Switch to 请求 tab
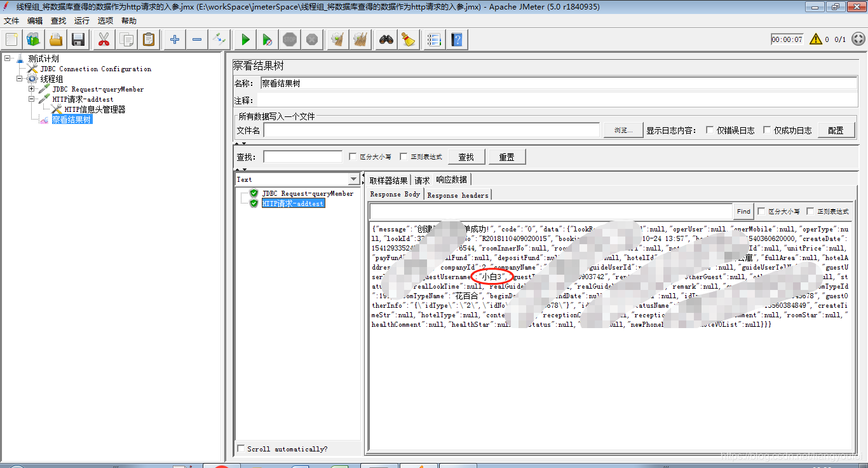Viewport: 868px width, 468px height. click(422, 180)
